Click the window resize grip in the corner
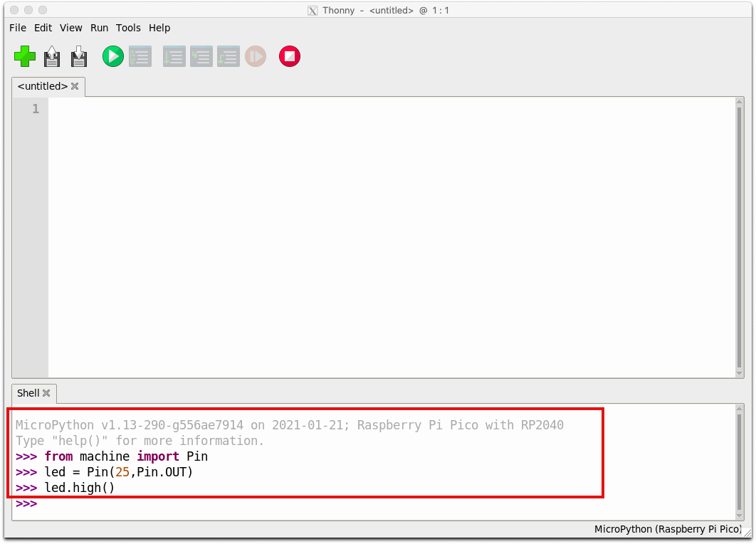This screenshot has height=544, width=756. pos(747,533)
